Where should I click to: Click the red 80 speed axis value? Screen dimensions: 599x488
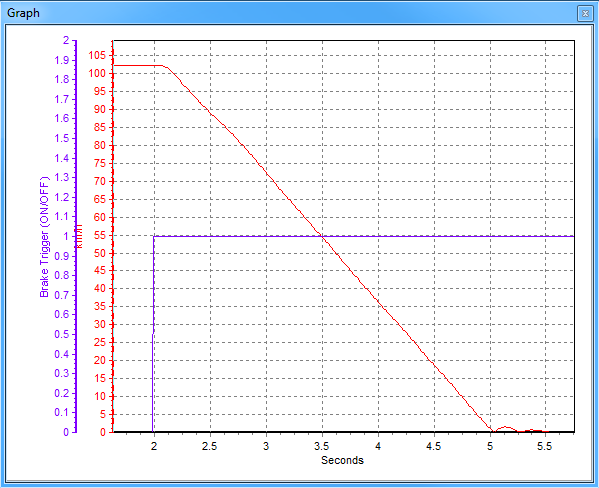coord(100,145)
